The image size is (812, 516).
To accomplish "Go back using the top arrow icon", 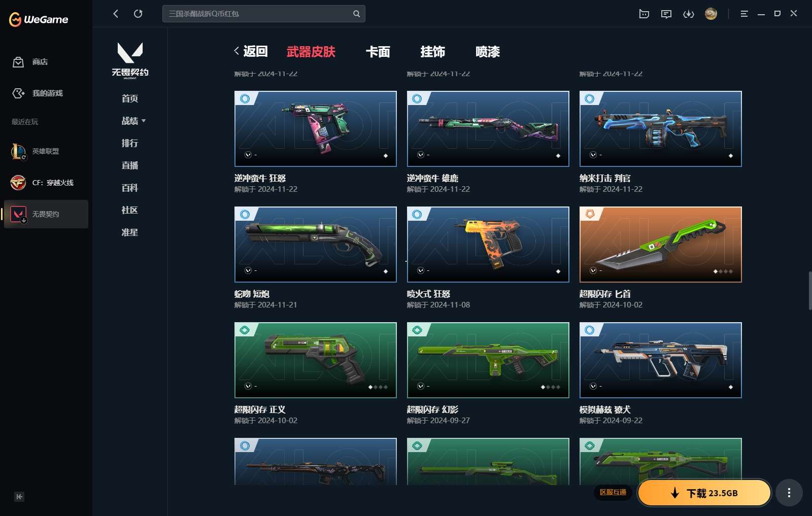I will tap(116, 14).
